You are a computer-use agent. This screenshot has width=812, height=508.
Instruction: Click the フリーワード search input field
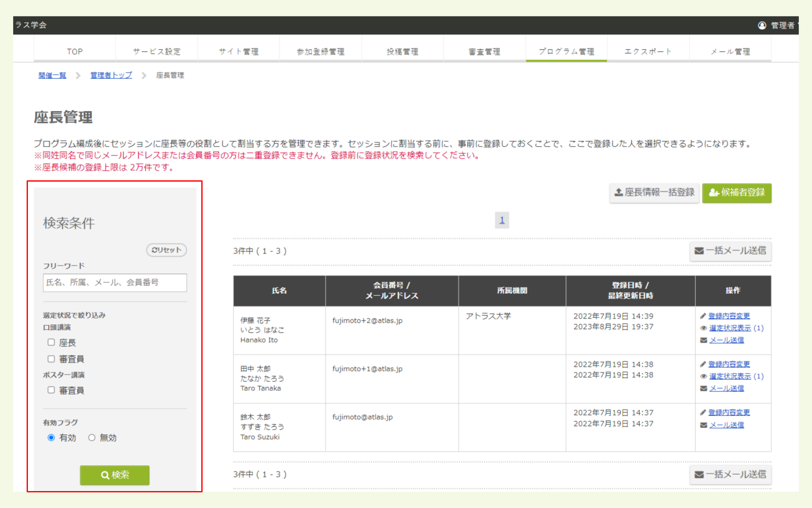115,282
